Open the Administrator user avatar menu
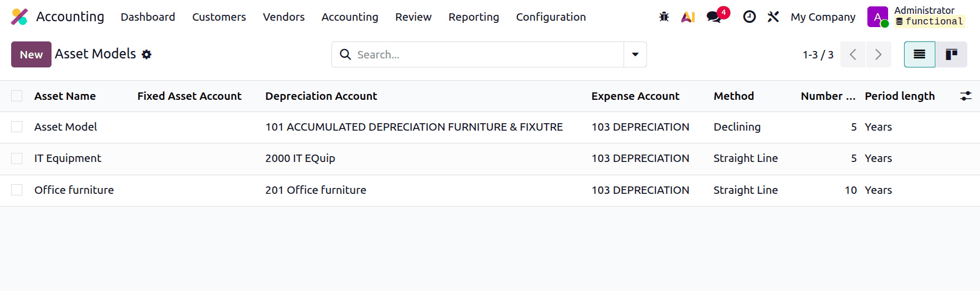This screenshot has width=980, height=291. pos(877,17)
